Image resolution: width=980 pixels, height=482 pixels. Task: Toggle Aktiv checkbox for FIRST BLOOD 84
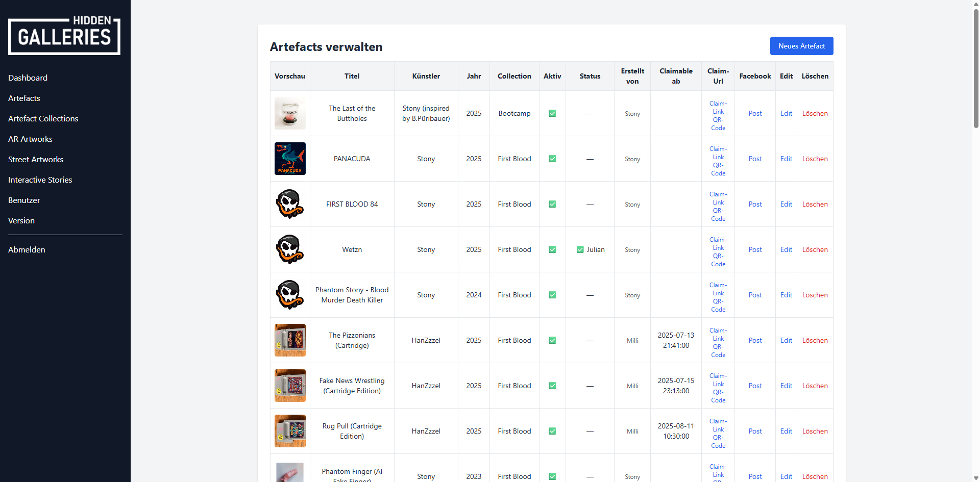[552, 204]
